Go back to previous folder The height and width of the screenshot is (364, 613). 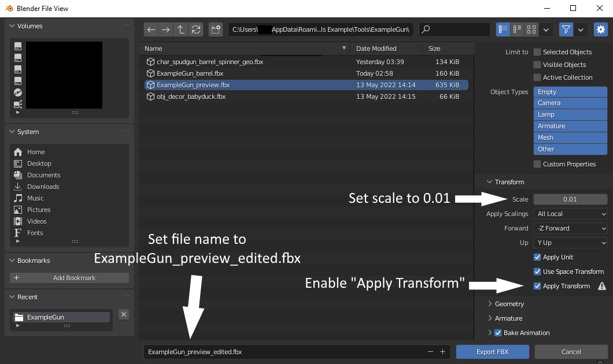[x=151, y=29]
